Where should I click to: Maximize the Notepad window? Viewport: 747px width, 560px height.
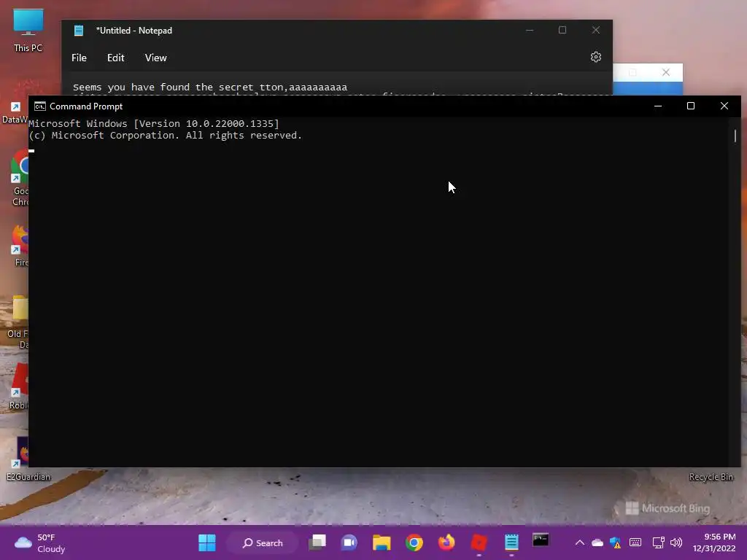(562, 30)
